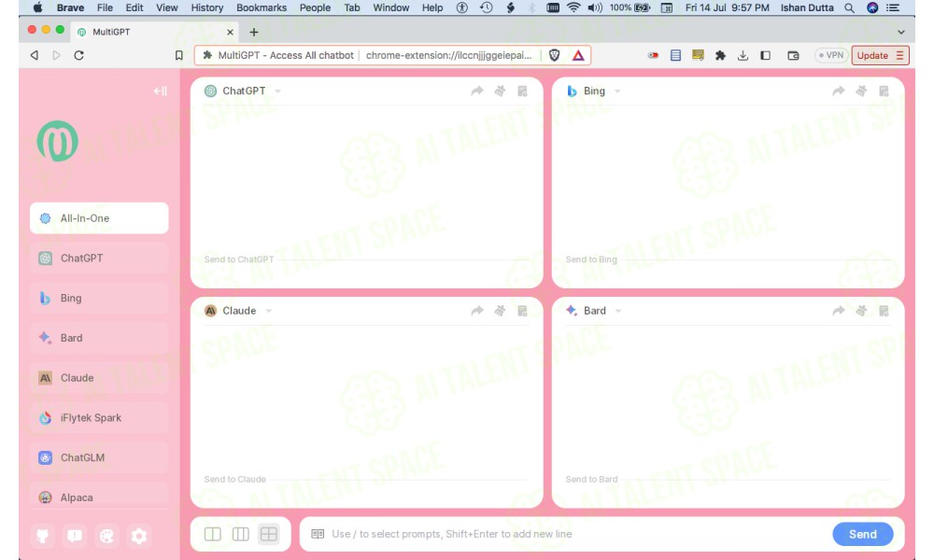Share the ChatGPT panel conversation
Viewport: 934px width, 560px height.
click(477, 91)
